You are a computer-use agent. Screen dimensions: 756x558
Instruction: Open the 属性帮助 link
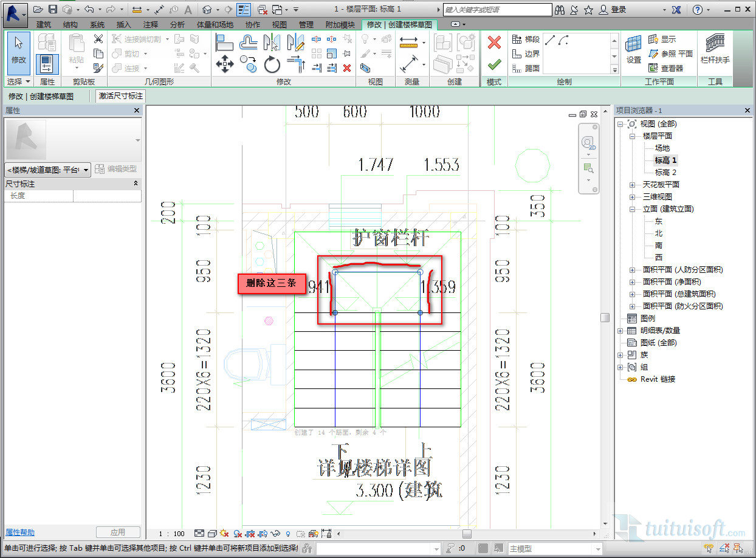pos(20,532)
